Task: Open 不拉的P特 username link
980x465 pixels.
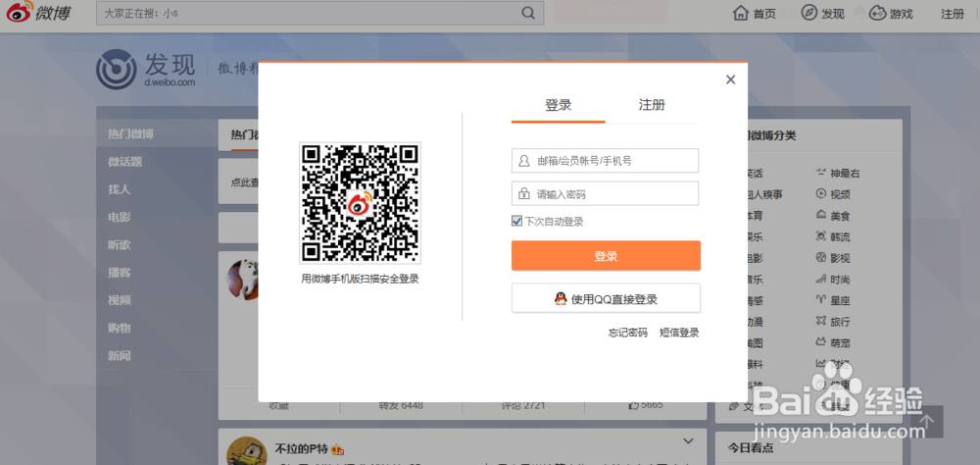Action: point(303,448)
